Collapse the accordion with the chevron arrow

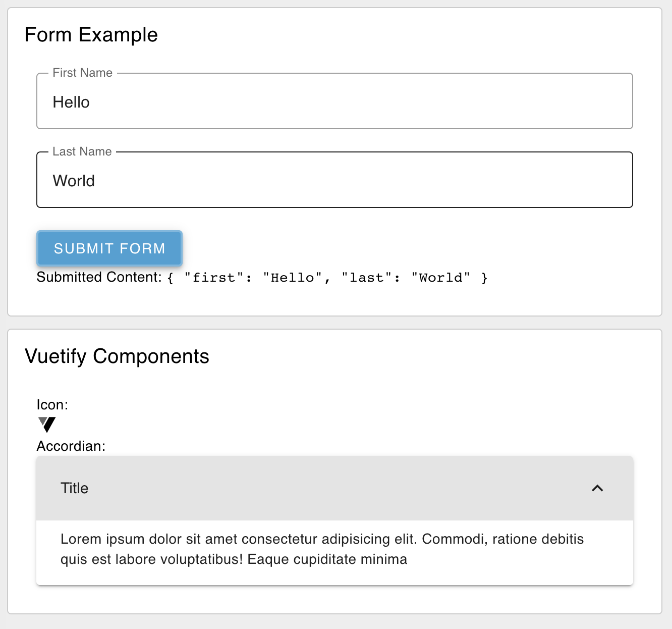coord(597,488)
